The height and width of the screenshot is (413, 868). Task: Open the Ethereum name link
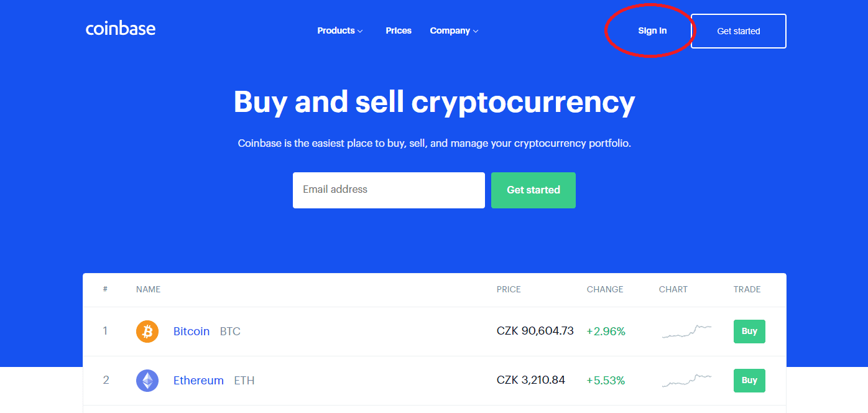pos(198,381)
